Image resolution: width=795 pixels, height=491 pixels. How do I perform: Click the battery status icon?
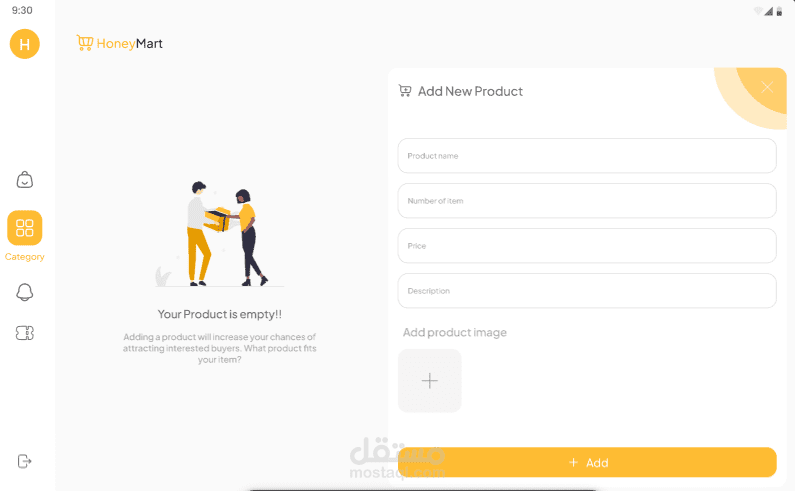[x=779, y=11]
